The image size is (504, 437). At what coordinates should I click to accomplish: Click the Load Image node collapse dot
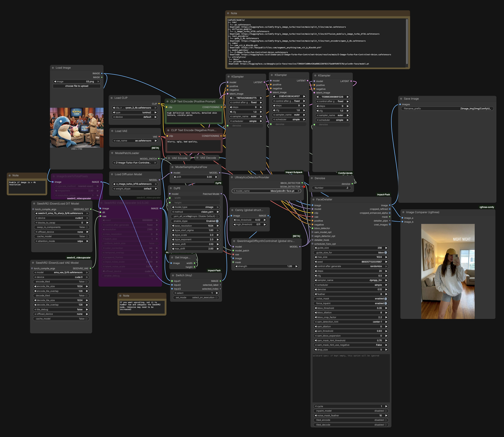click(53, 68)
